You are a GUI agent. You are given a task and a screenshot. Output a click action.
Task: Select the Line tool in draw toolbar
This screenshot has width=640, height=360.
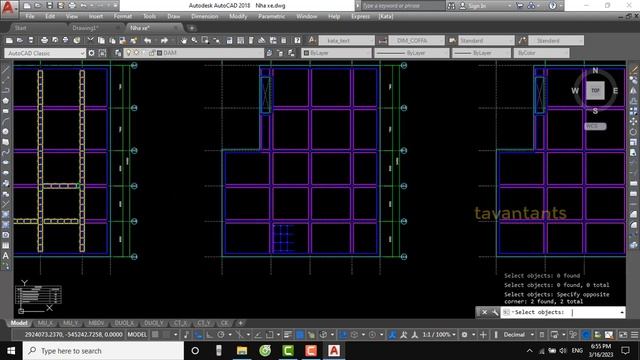tap(6, 70)
